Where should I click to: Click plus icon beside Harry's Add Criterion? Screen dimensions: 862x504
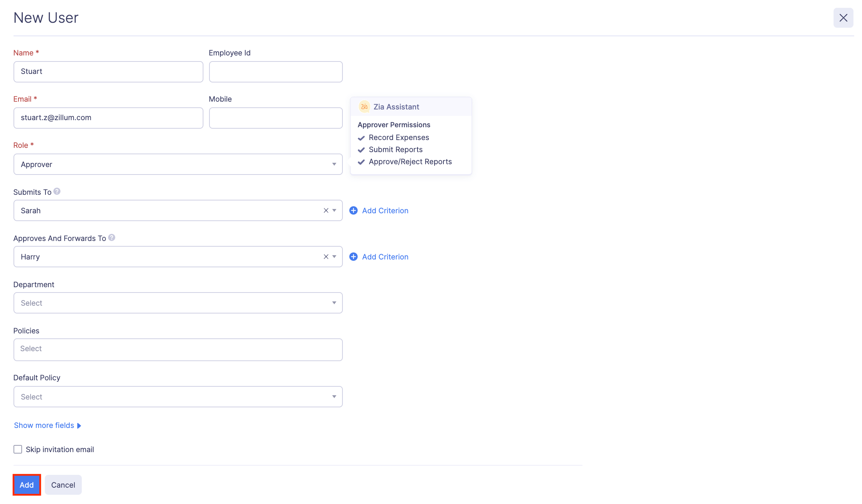(x=353, y=257)
